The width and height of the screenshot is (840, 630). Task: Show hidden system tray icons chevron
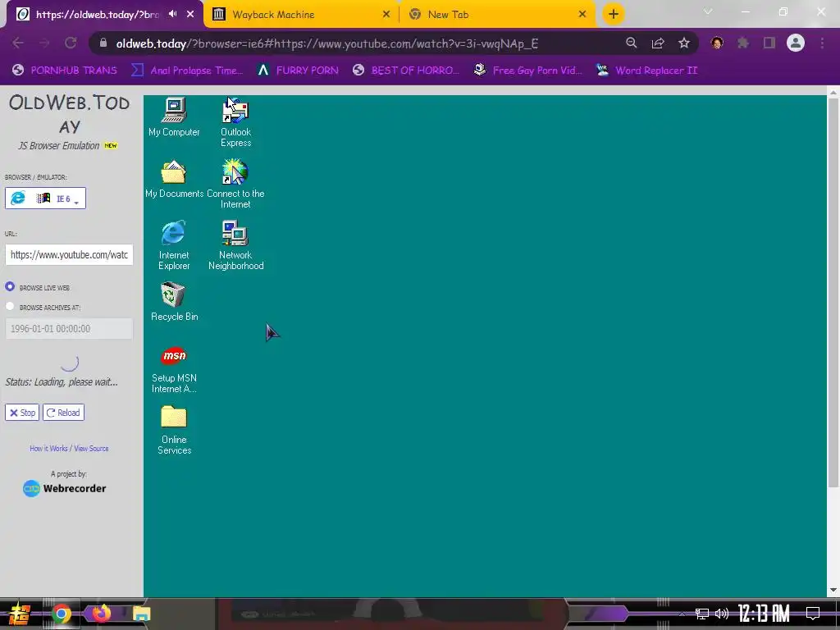(x=682, y=614)
